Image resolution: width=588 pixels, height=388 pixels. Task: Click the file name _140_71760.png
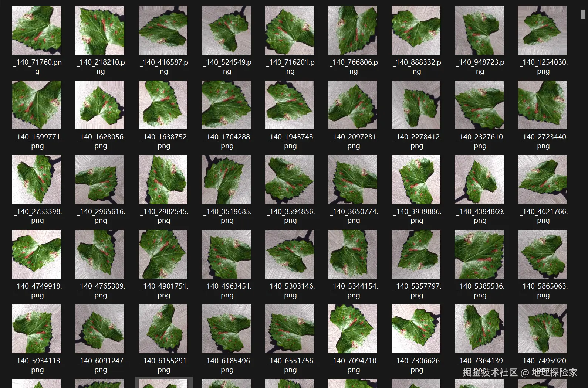coord(37,67)
